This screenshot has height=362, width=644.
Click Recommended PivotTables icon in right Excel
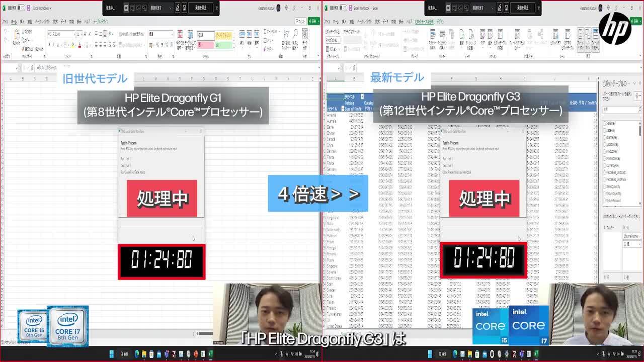pos(568,39)
